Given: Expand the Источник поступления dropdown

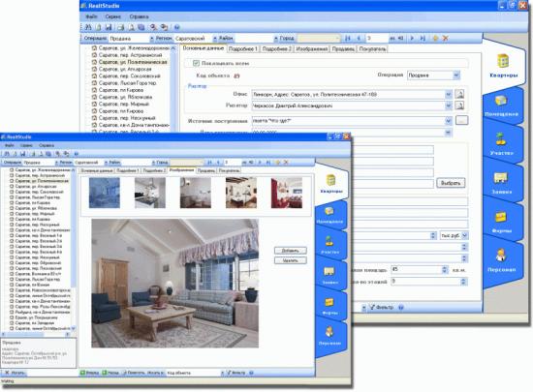Looking at the screenshot, I should tap(449, 120).
